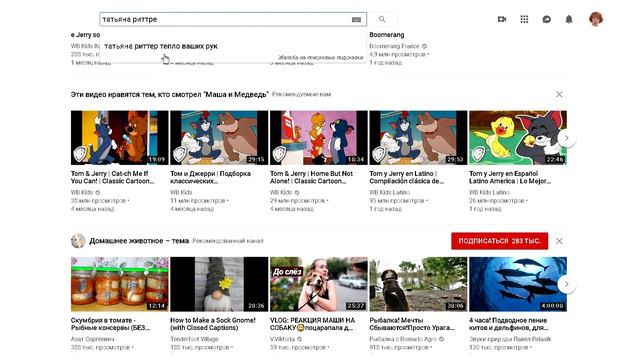Image resolution: width=640 pixels, height=360 pixels.
Task: Open the VLOG dog reaction thumbnail
Action: (x=319, y=284)
